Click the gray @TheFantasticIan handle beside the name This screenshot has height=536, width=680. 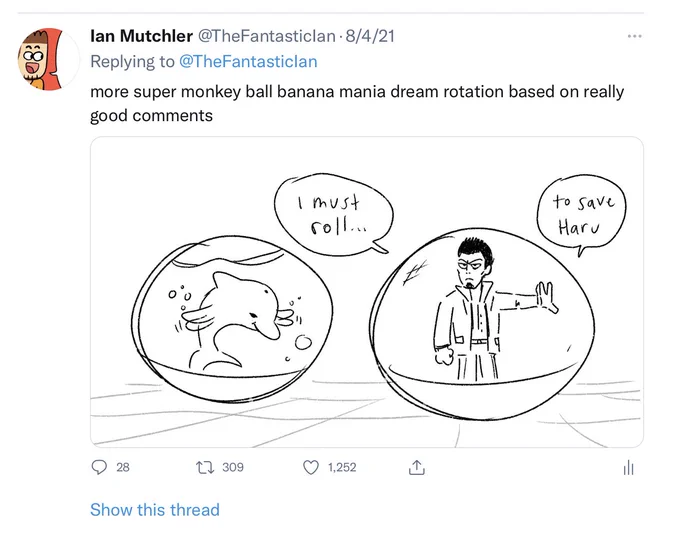267,36
